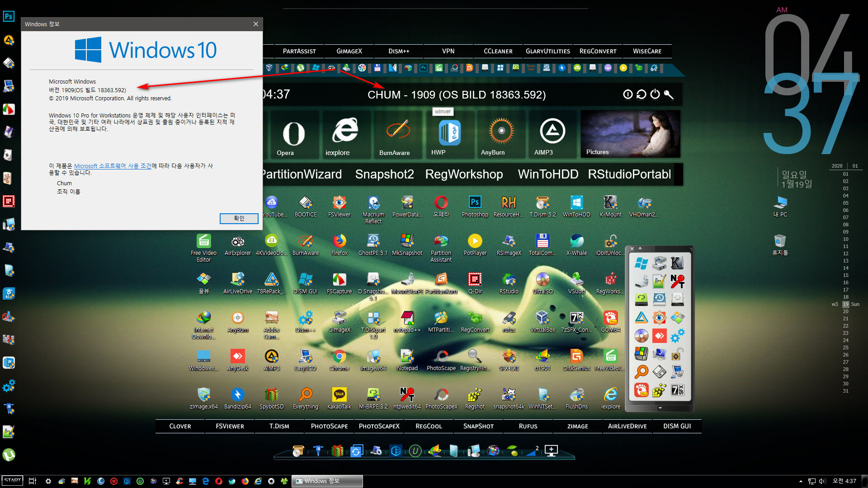Click the RUFUS bottom bar button

[x=528, y=426]
